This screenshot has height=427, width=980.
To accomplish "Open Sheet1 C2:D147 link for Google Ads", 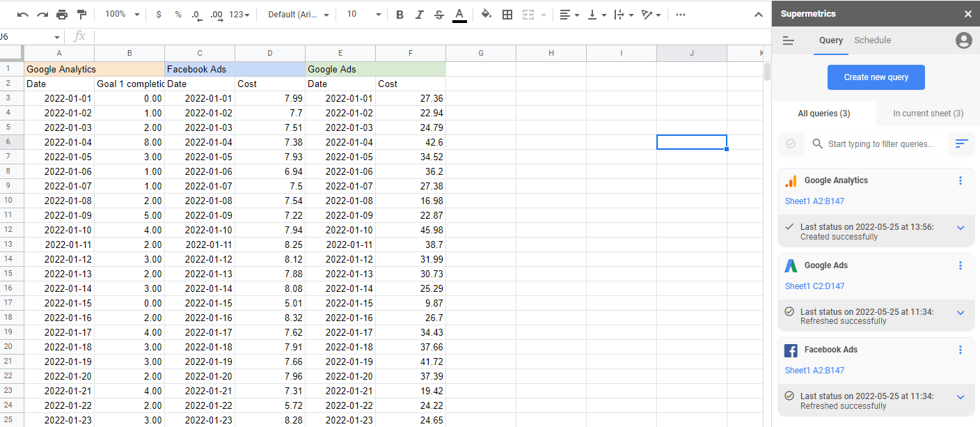I will 814,286.
